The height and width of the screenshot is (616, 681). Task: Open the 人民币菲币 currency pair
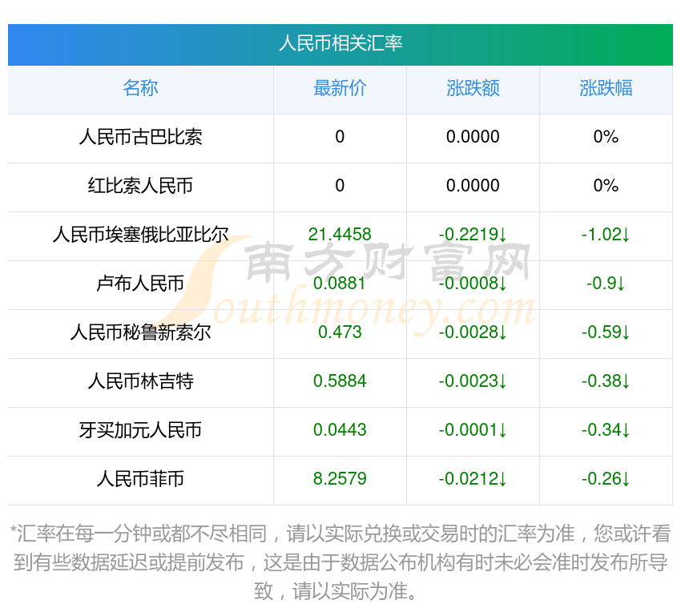click(x=140, y=479)
